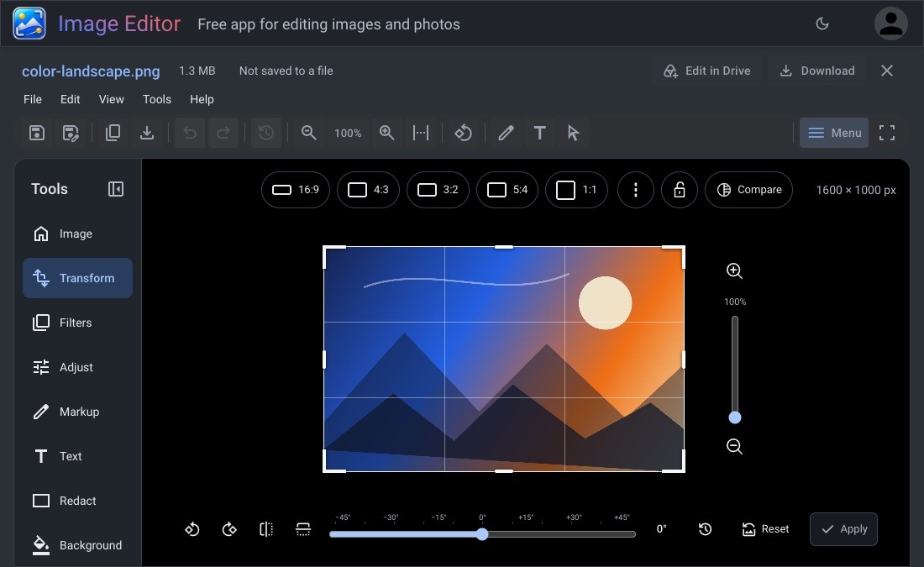The image size is (924, 567).
Task: Click the toolbar download arrow icon
Action: [147, 133]
